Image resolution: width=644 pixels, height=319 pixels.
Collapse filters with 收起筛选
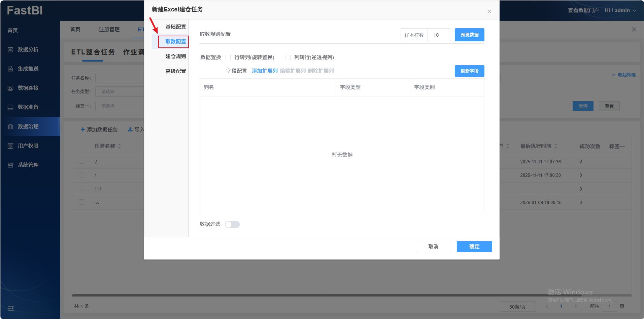[x=624, y=75]
